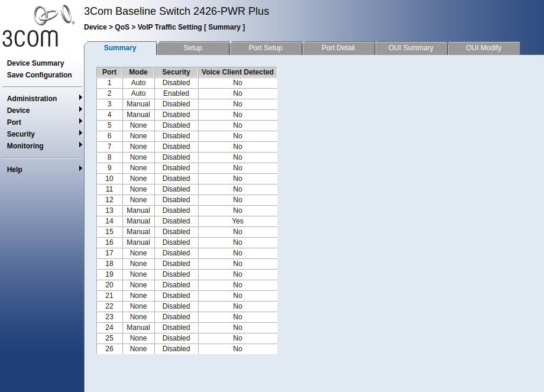Screen dimensions: 544x392
Task: Click 'None' mode cell for port 11
Action: pos(138,189)
